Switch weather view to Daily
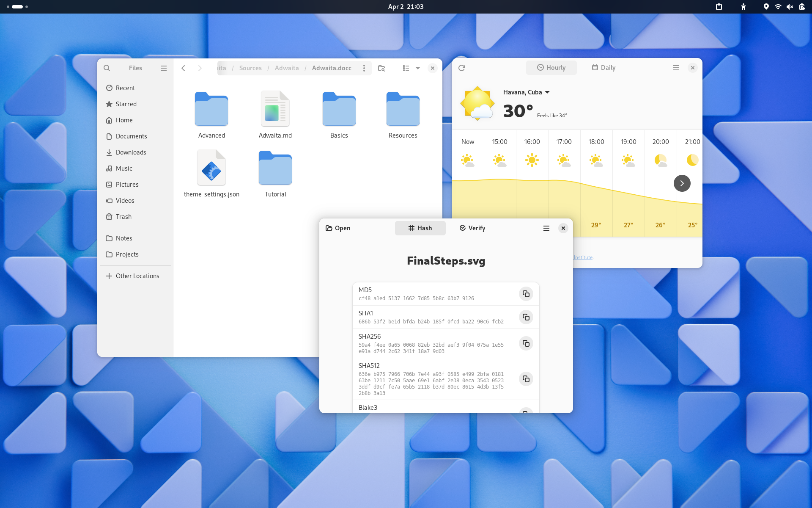Screen dimensions: 812x508 coord(604,68)
